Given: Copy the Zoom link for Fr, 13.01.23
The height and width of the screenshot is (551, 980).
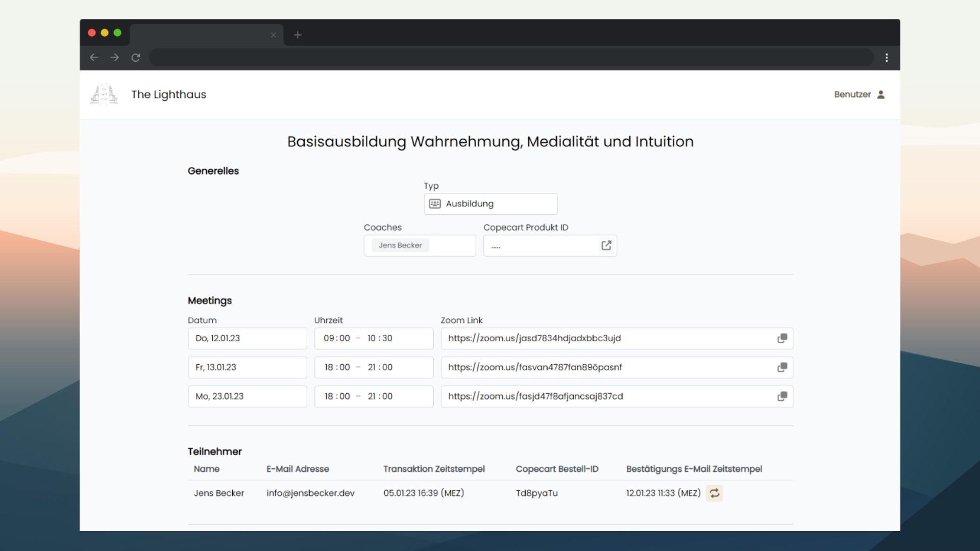Looking at the screenshot, I should click(781, 367).
